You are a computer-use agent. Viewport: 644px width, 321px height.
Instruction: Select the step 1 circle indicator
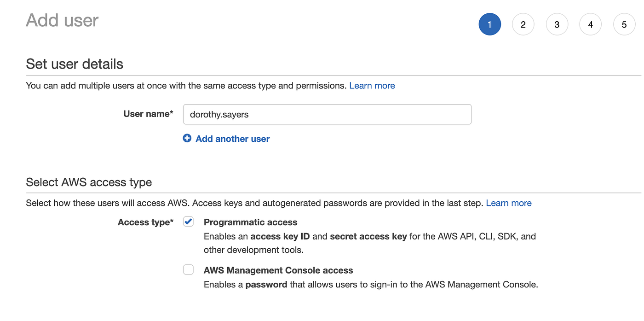coord(489,24)
